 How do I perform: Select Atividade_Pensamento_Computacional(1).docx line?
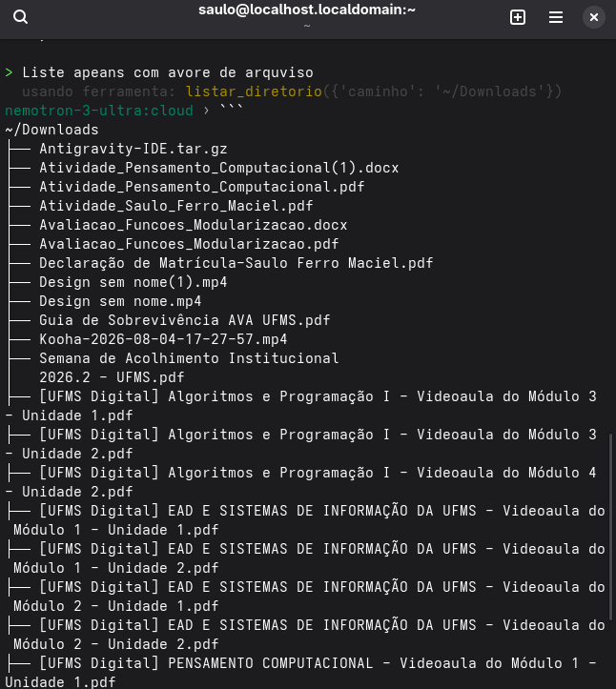tap(219, 168)
